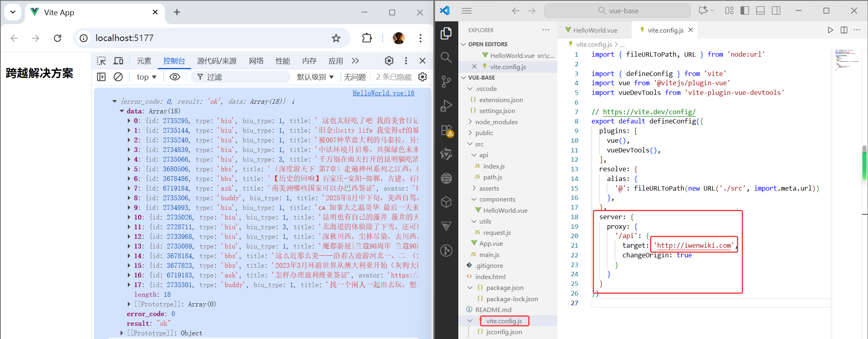868x339 pixels.
Task: Open DevTools Memory tab
Action: [309, 61]
